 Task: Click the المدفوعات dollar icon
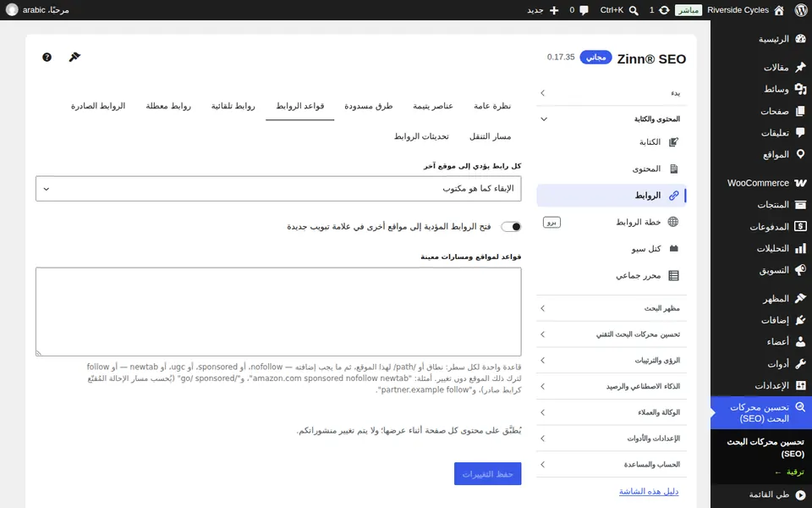(801, 227)
